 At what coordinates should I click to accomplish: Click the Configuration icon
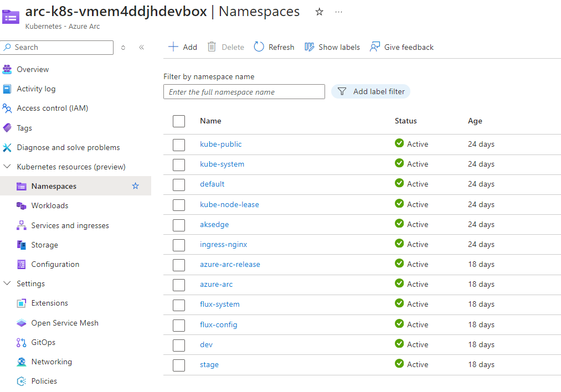[22, 264]
